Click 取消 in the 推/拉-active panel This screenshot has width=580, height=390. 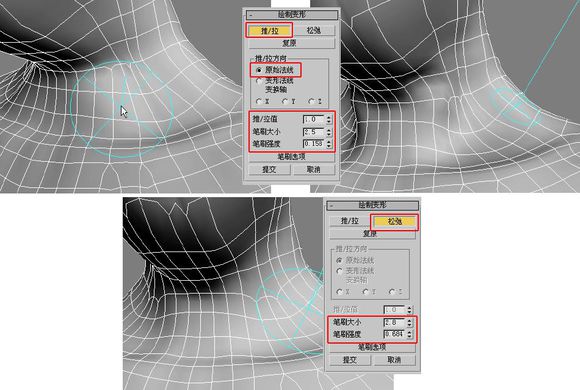click(314, 169)
